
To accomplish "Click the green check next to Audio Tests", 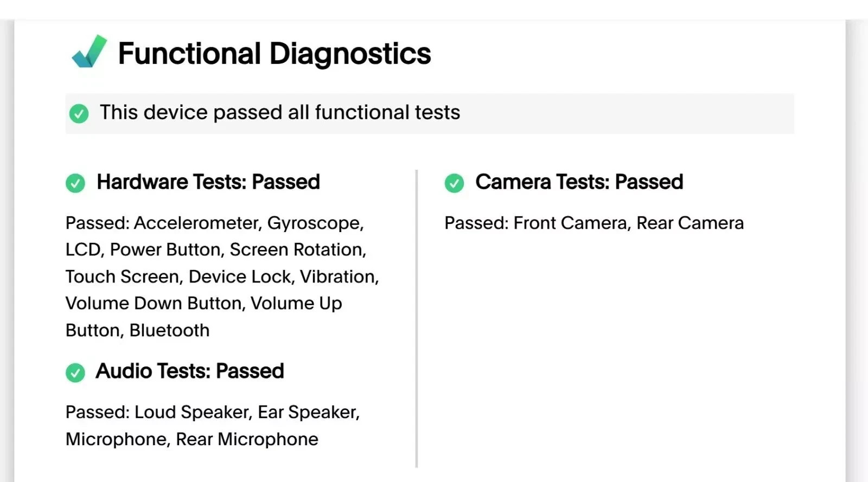I will pyautogui.click(x=75, y=372).
